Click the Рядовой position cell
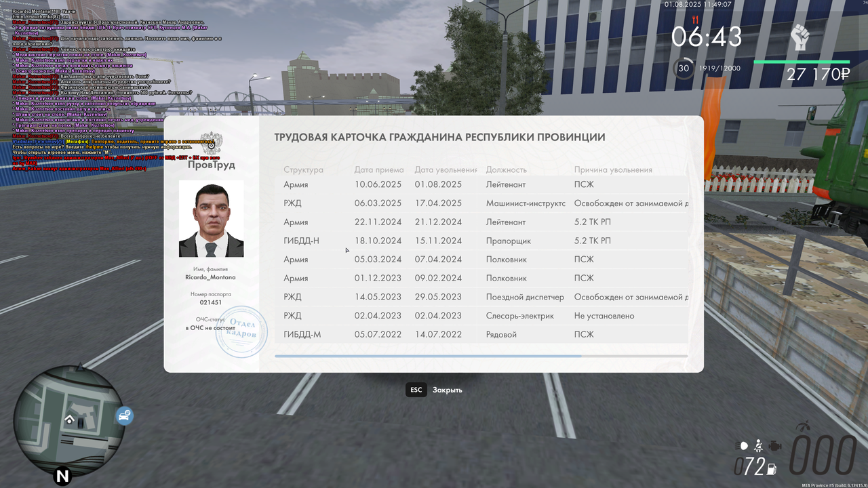This screenshot has width=868, height=488. tap(502, 334)
